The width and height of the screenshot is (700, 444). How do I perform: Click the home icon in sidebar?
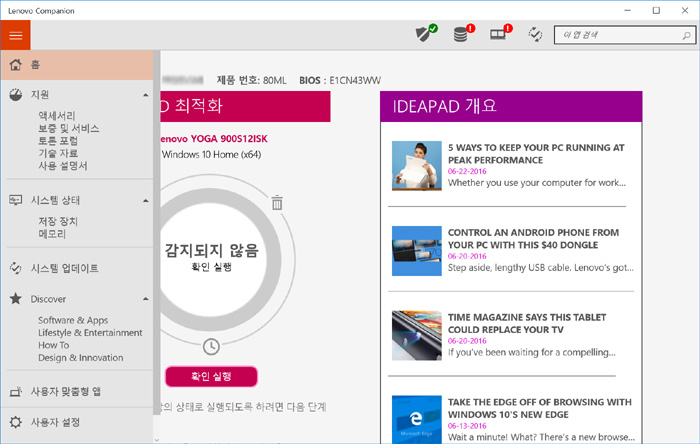[x=16, y=65]
